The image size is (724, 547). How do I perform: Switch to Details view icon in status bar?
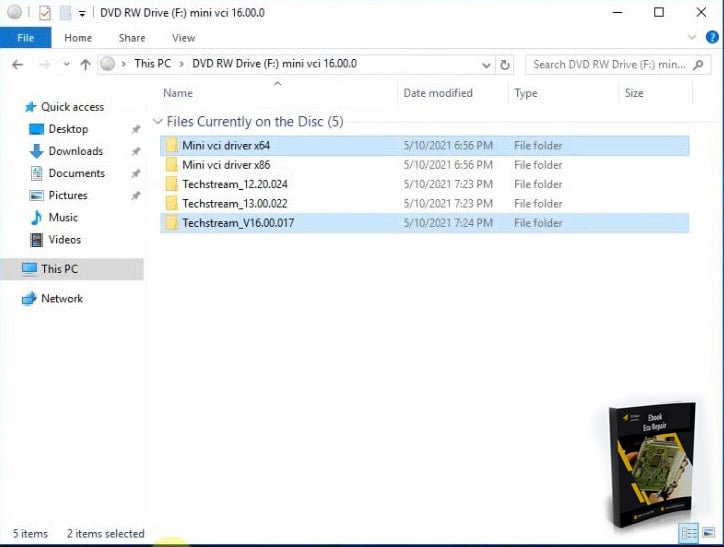point(689,534)
